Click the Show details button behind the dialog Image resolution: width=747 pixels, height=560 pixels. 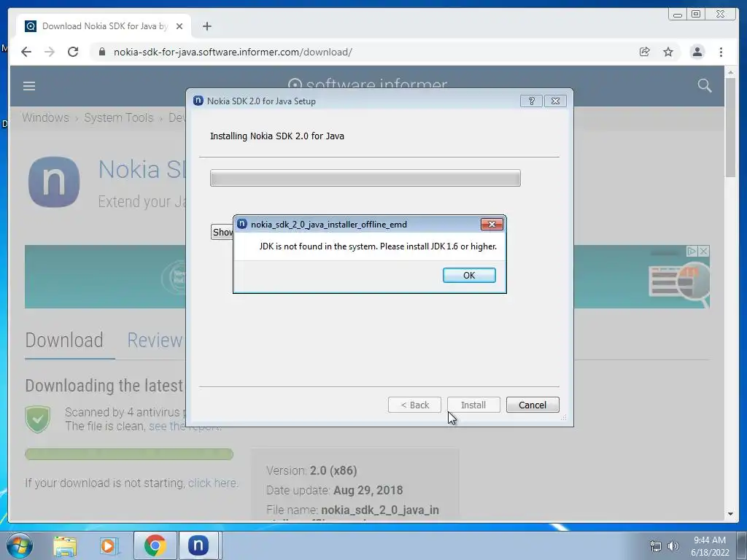pyautogui.click(x=222, y=232)
